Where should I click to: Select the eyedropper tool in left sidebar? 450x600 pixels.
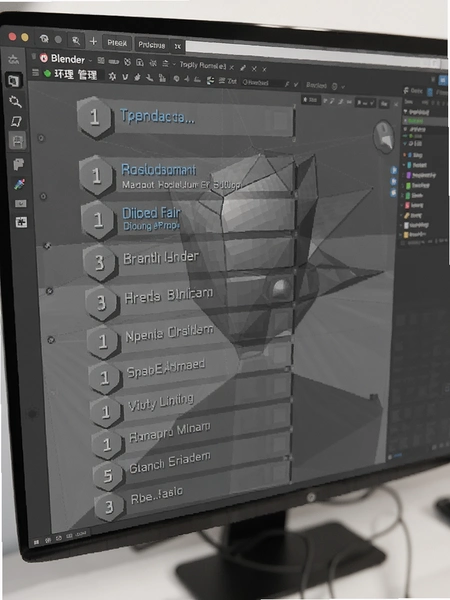coord(20,184)
